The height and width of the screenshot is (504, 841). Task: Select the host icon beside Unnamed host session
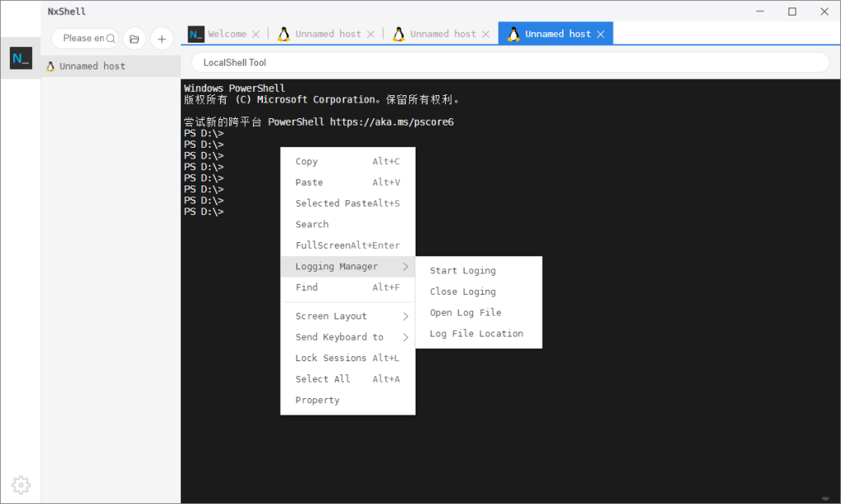tap(49, 66)
